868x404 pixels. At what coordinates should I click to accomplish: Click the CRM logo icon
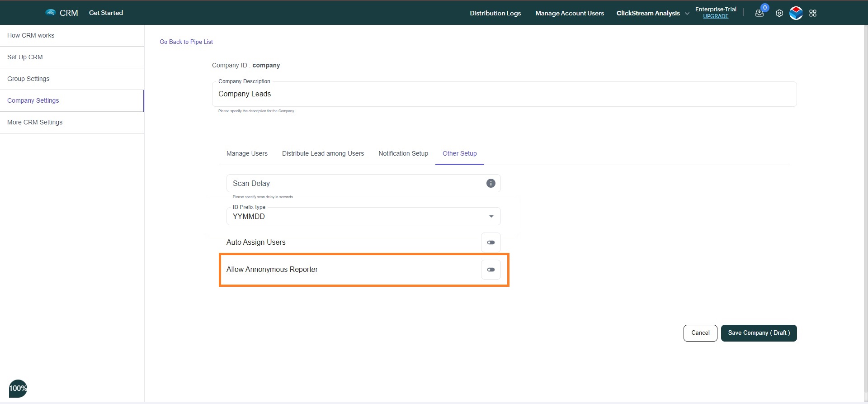pos(50,13)
